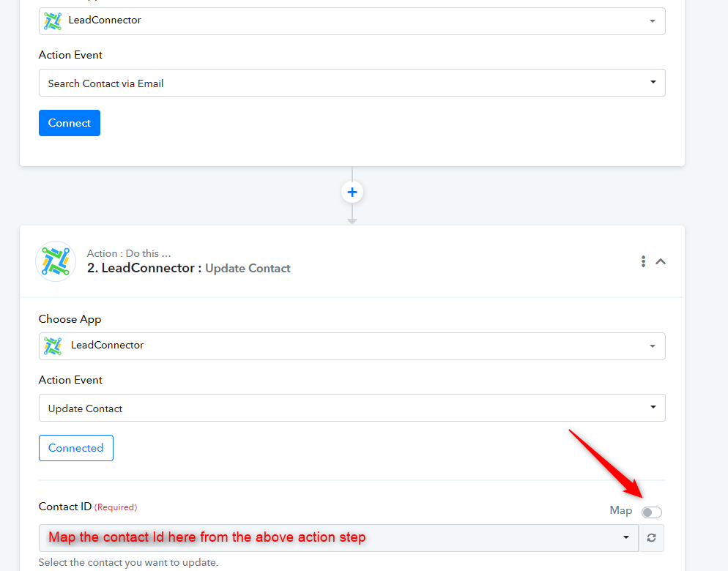
Task: Open second step LeadConnector Choose App dropdown
Action: pyautogui.click(x=352, y=346)
